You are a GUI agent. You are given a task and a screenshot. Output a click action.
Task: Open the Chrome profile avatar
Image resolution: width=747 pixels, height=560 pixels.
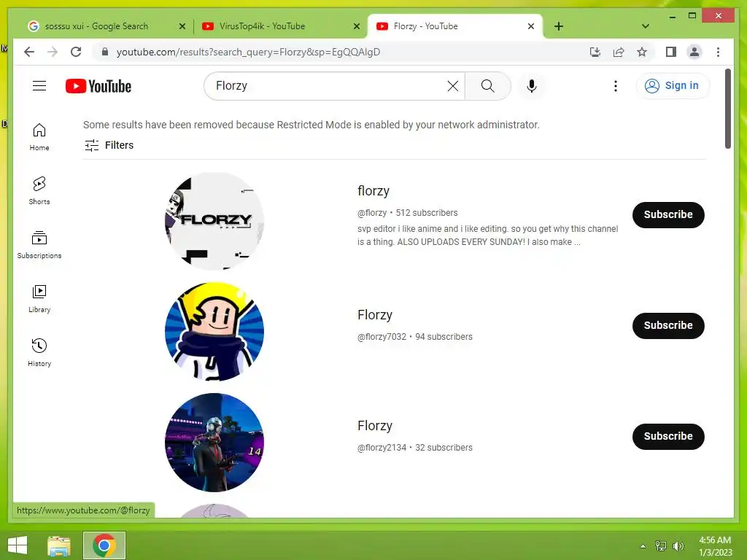(694, 52)
